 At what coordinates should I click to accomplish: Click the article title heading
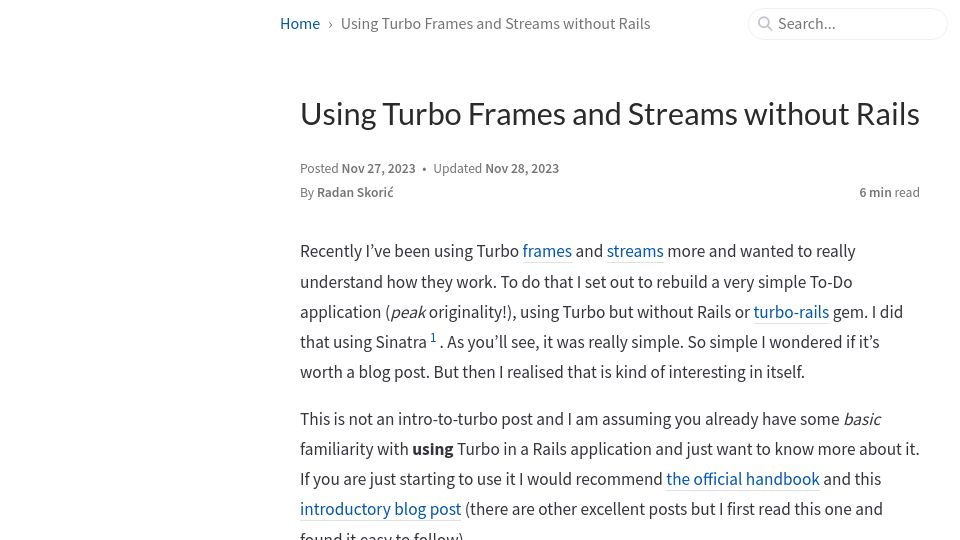(x=610, y=114)
